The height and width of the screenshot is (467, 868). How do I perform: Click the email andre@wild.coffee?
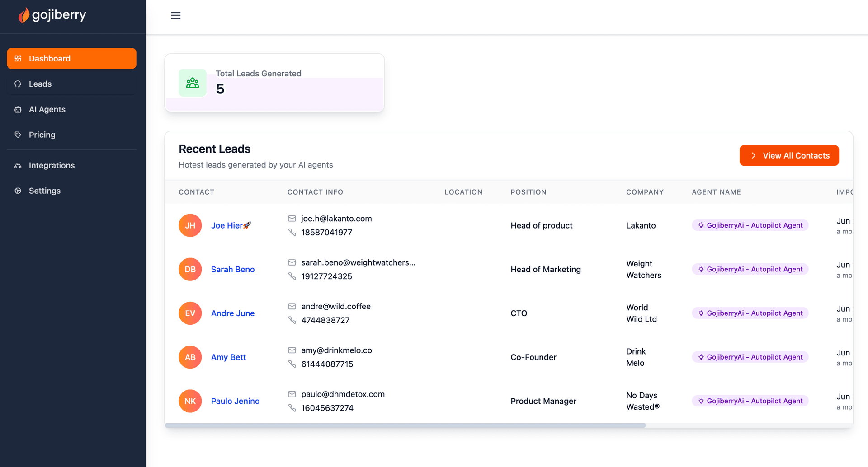(x=336, y=306)
